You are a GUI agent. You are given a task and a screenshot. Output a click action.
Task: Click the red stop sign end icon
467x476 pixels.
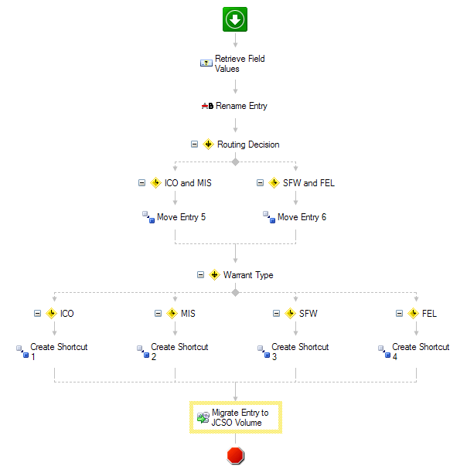click(x=235, y=455)
